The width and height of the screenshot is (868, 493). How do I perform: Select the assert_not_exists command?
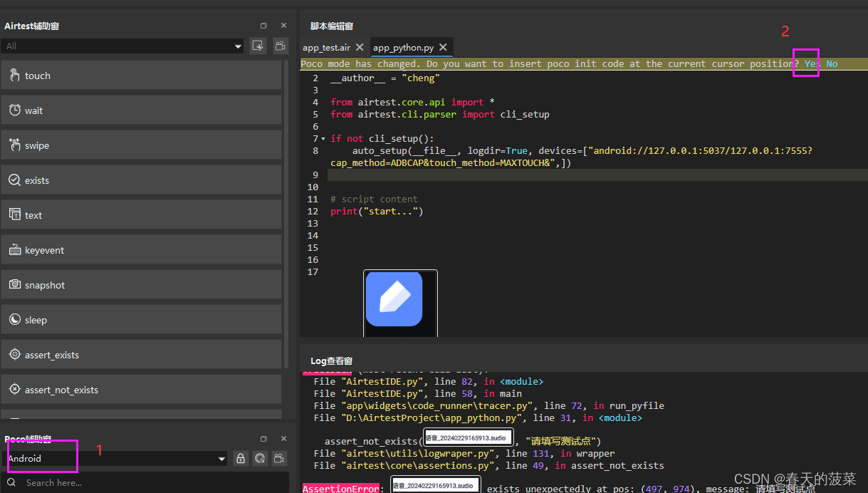click(x=141, y=390)
